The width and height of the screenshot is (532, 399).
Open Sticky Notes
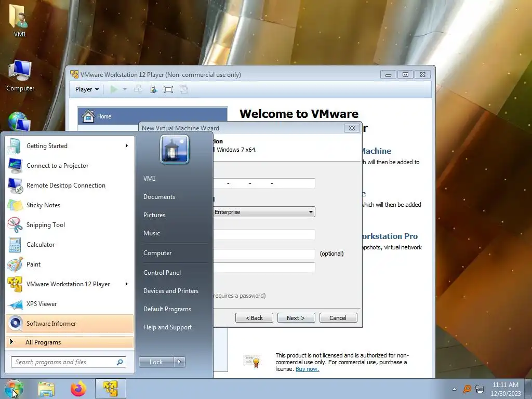coord(70,205)
